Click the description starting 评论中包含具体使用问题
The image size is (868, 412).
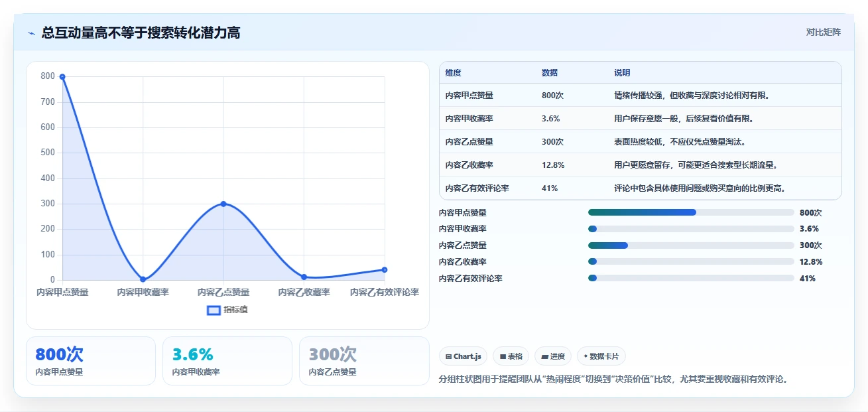700,188
